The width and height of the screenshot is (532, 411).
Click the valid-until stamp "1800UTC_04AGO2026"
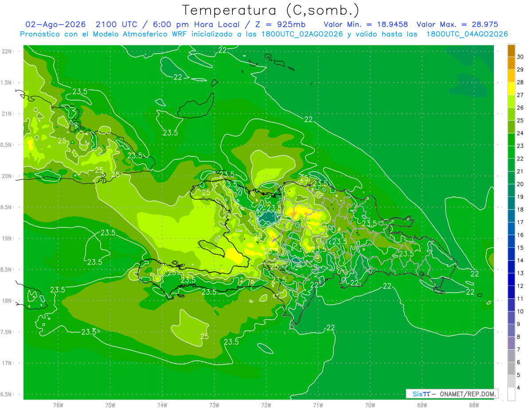tap(467, 34)
